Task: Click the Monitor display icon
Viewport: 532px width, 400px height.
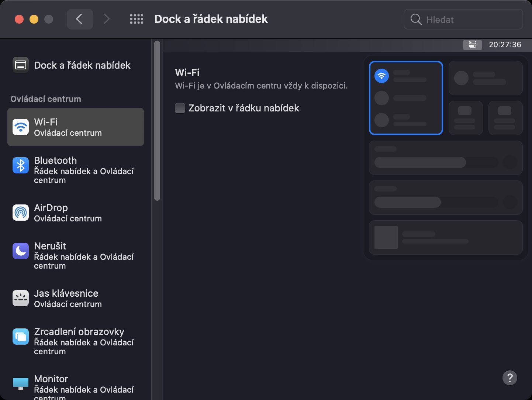Action: point(21,384)
